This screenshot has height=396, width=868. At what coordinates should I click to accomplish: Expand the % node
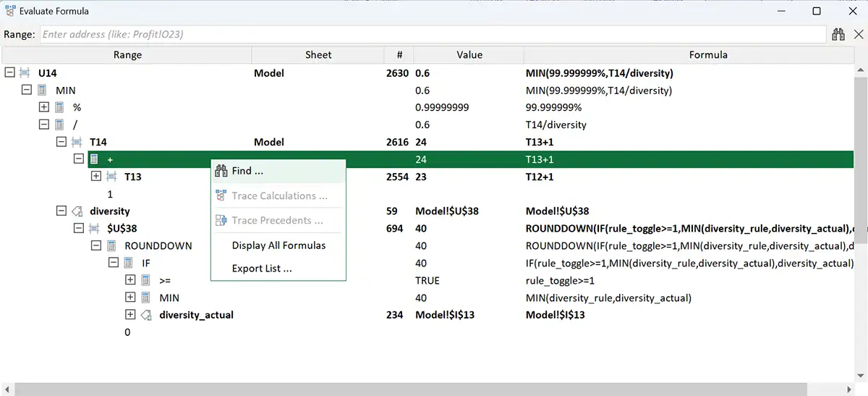pos(44,107)
